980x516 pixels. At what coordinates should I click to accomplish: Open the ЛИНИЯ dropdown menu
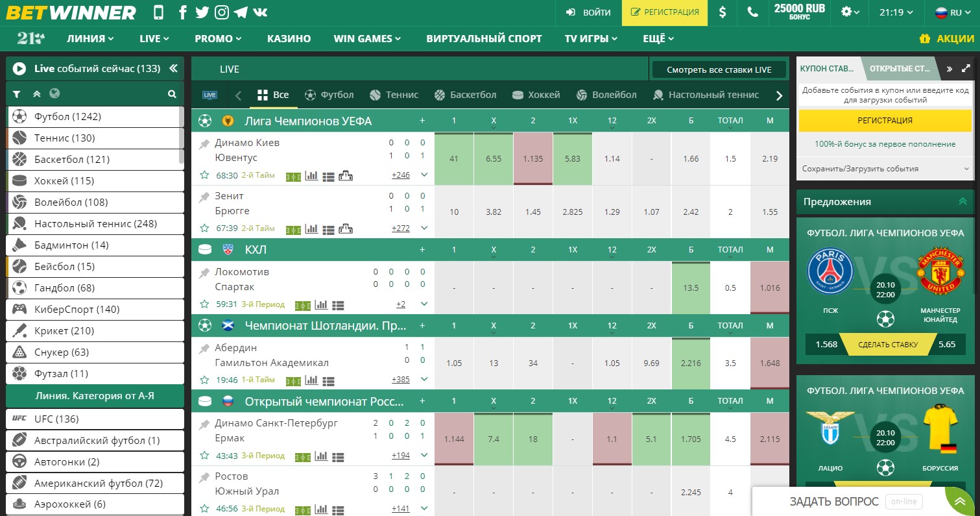tap(90, 38)
